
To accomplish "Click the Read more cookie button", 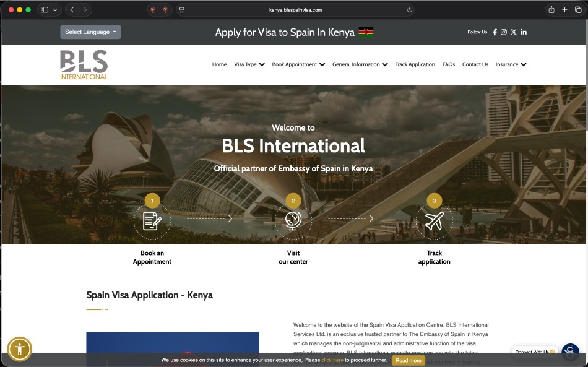I will (x=409, y=360).
